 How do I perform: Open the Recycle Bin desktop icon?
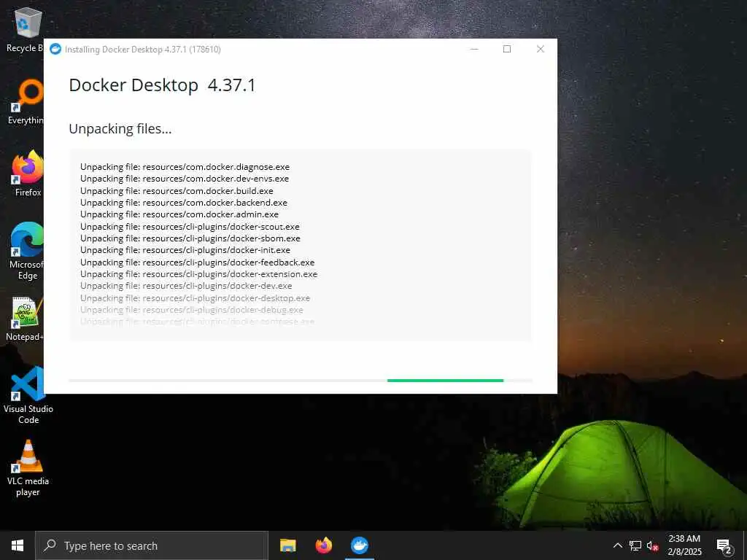pyautogui.click(x=25, y=29)
